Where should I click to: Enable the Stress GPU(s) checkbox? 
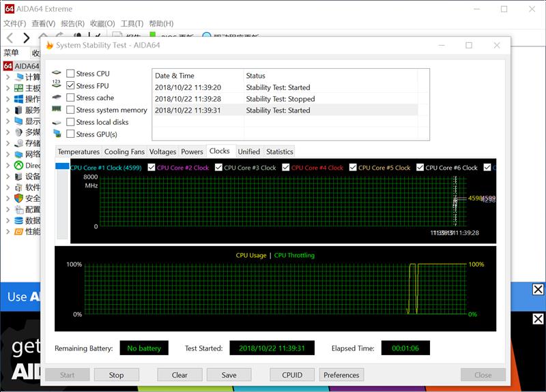(70, 134)
